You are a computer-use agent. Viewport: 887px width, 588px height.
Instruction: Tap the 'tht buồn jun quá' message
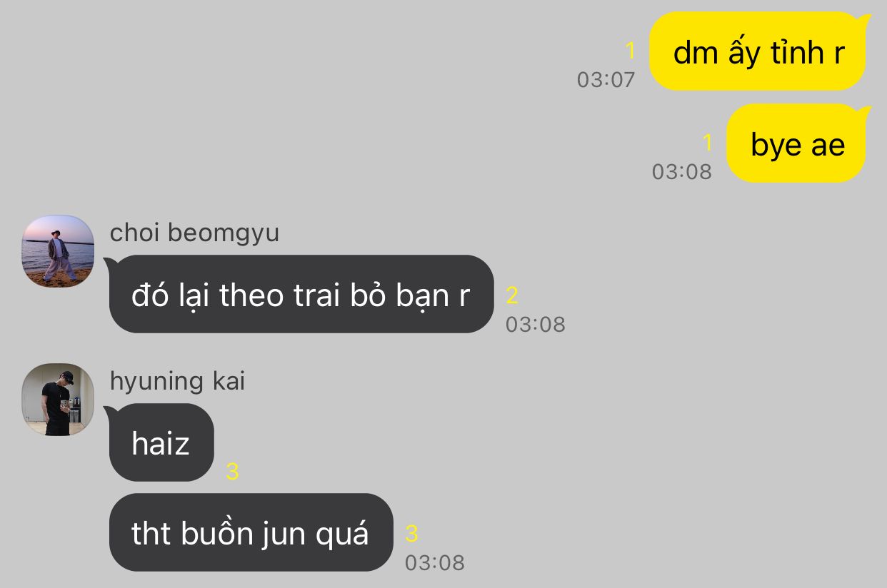click(250, 532)
